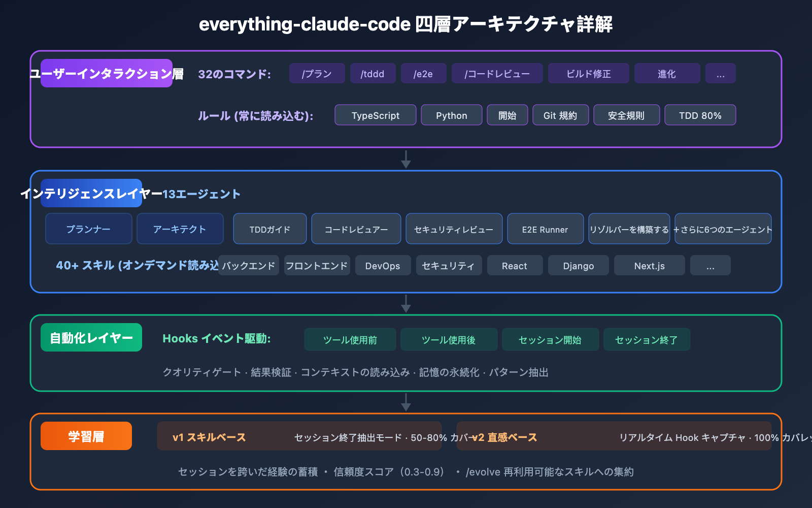Expand the ... skills overflow chip
The width and height of the screenshot is (812, 508).
click(710, 265)
